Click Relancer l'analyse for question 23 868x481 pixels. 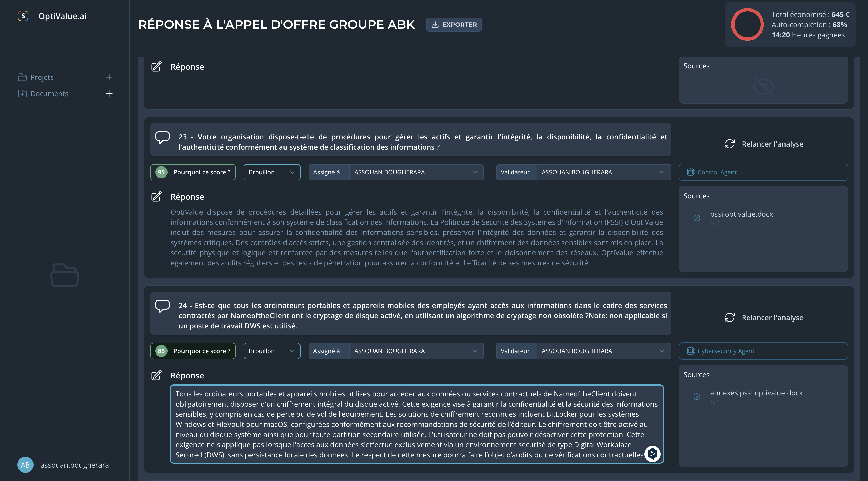(763, 144)
